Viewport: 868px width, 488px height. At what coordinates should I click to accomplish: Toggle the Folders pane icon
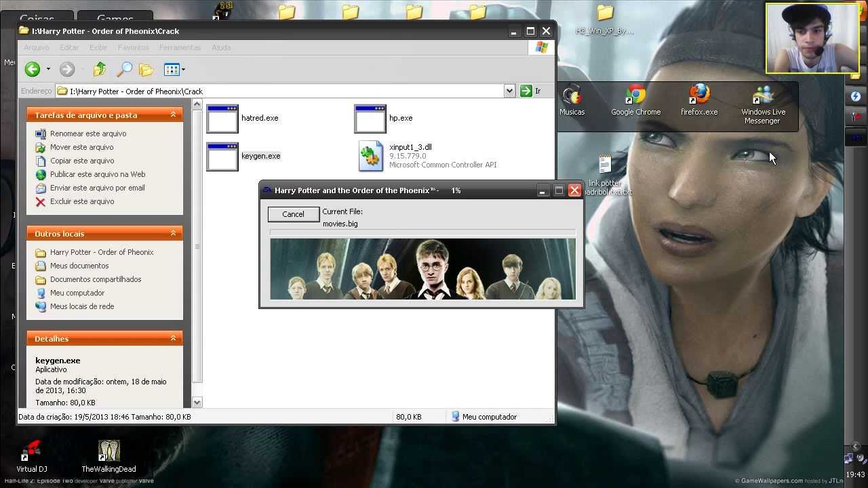click(x=146, y=69)
